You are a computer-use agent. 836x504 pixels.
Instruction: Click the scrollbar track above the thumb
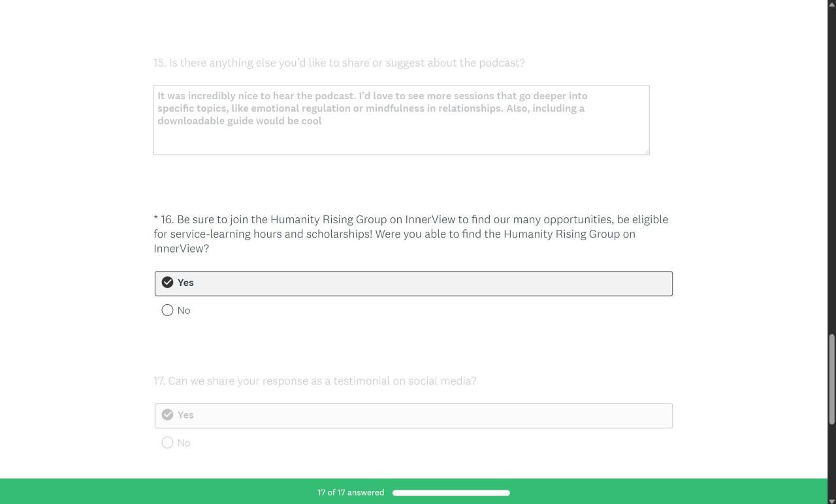tap(831, 163)
